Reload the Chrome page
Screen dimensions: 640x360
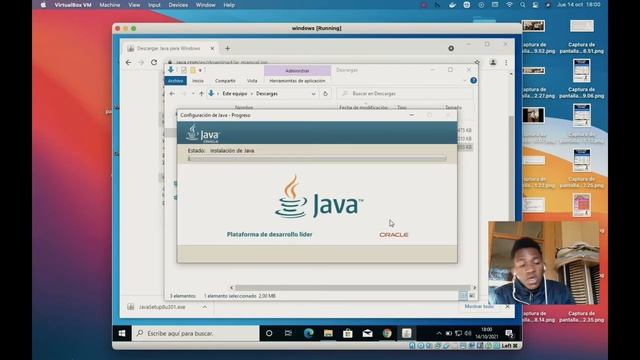pyautogui.click(x=154, y=62)
